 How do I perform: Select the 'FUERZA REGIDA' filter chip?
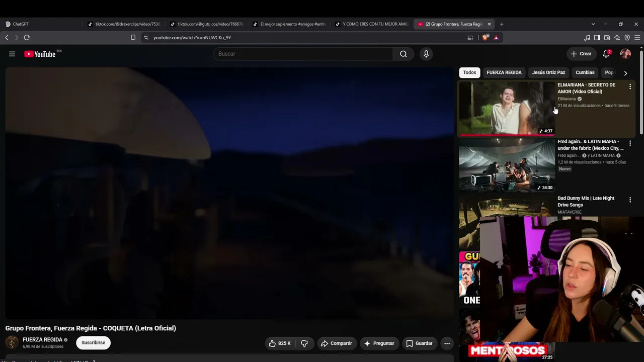[504, 72]
